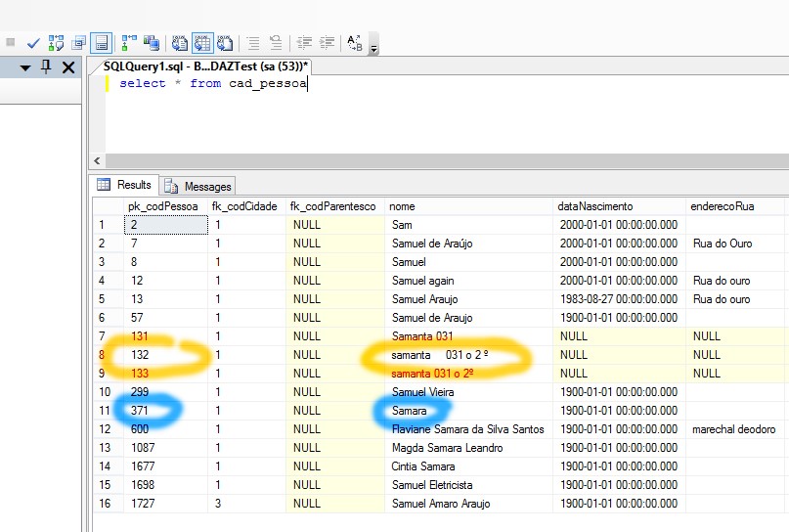
Task: Select result row number 1 header
Action: tap(109, 225)
